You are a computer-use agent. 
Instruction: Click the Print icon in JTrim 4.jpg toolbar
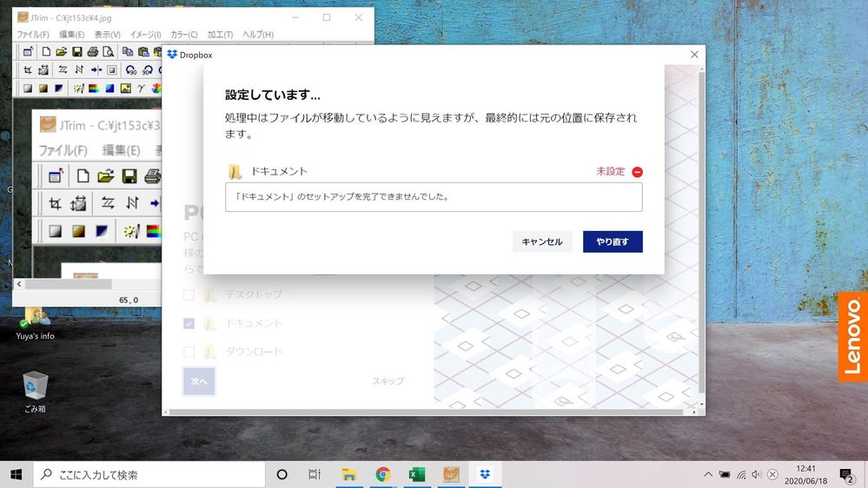coord(92,52)
